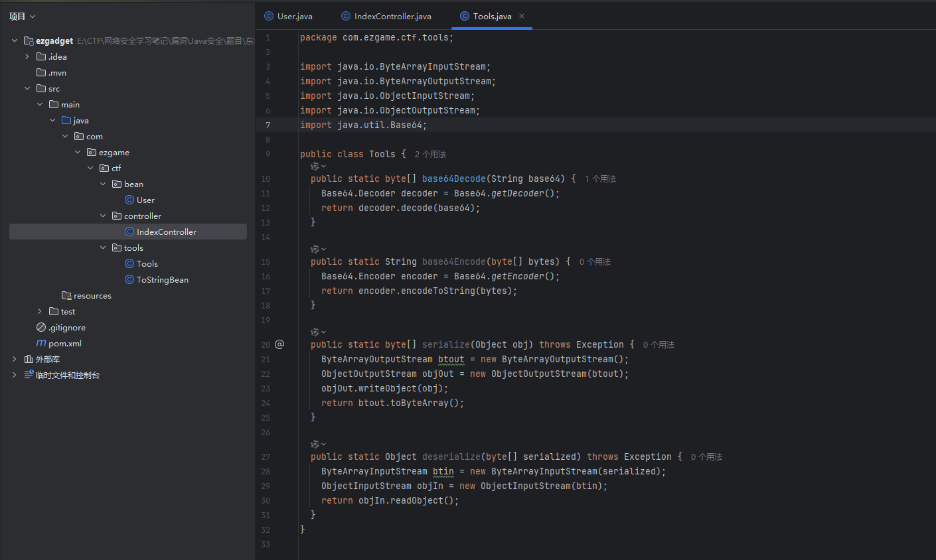This screenshot has height=560, width=936.
Task: Click the gutter @ icon on line 20
Action: tap(279, 344)
